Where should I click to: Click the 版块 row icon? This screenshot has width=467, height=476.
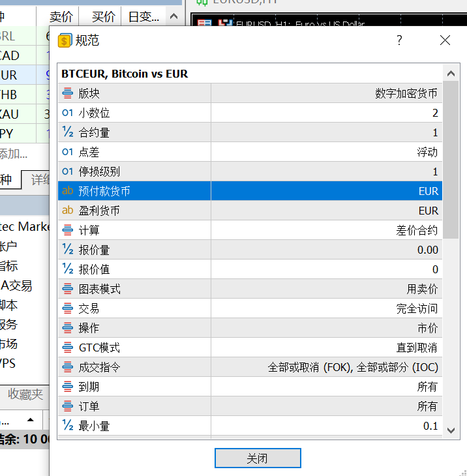(67, 93)
